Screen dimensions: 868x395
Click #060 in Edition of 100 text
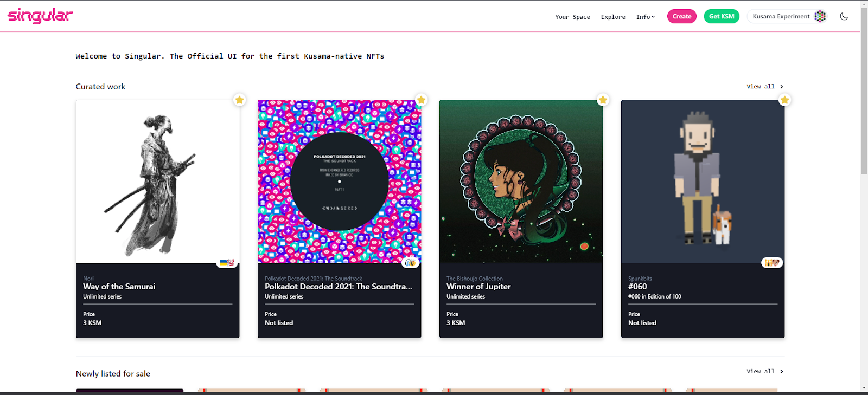coord(654,296)
